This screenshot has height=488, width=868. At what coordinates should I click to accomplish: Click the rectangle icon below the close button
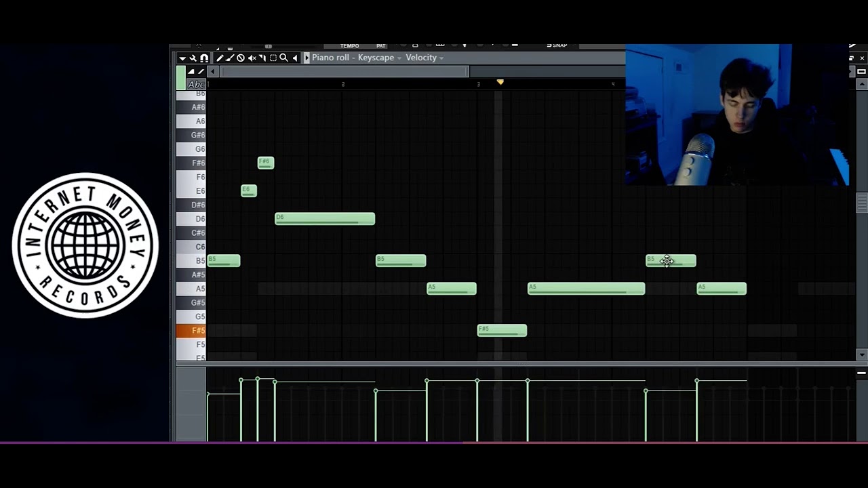[x=862, y=71]
